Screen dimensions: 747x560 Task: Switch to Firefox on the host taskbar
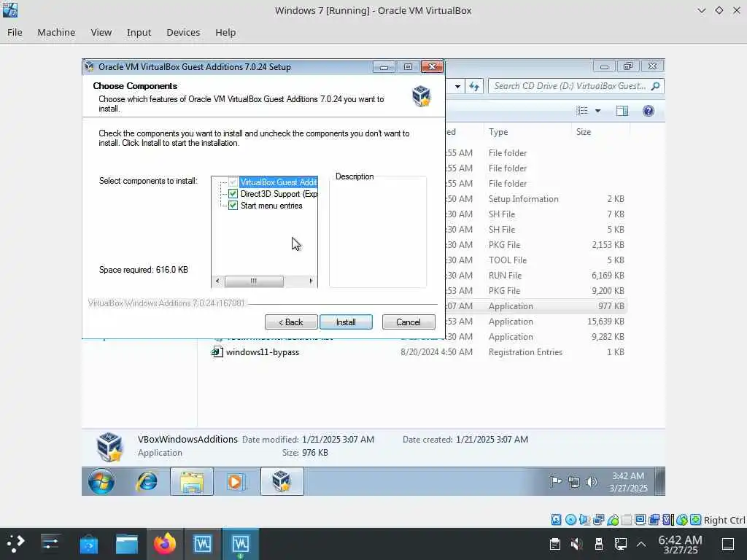[164, 544]
